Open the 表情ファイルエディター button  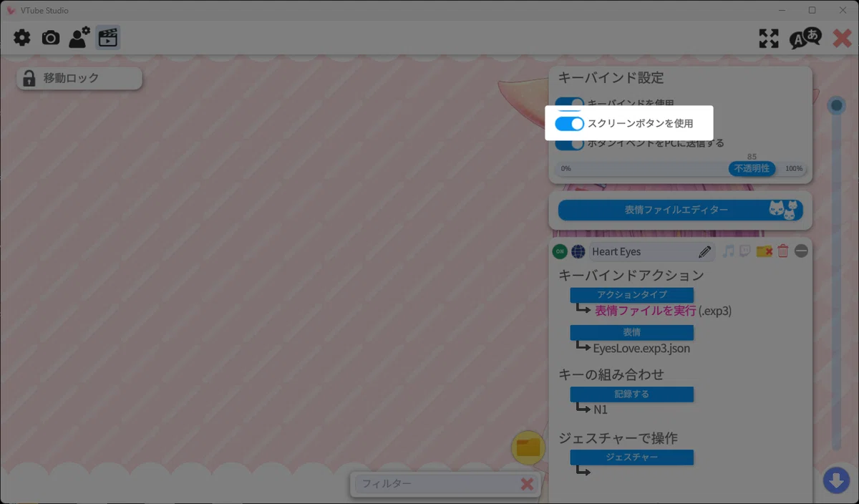tap(681, 210)
